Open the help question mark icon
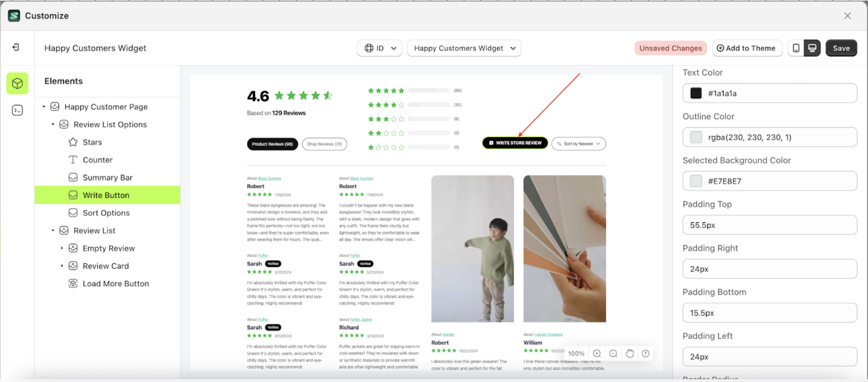 [x=646, y=353]
